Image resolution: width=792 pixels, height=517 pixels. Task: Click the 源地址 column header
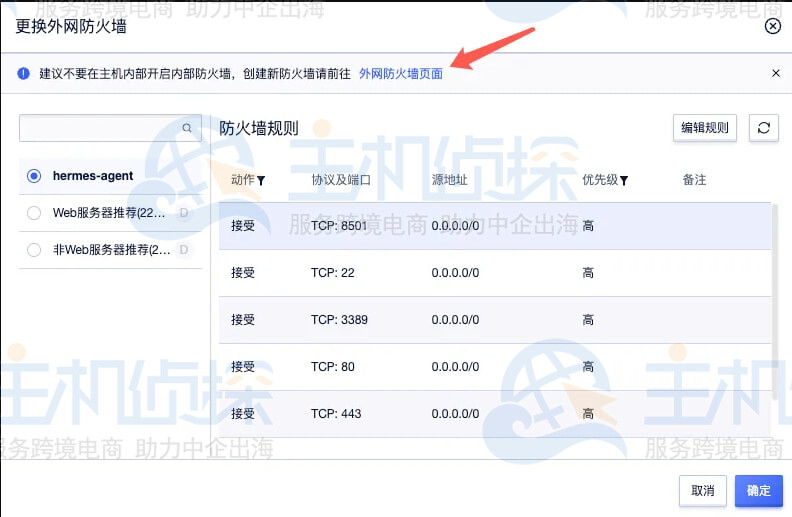(449, 180)
